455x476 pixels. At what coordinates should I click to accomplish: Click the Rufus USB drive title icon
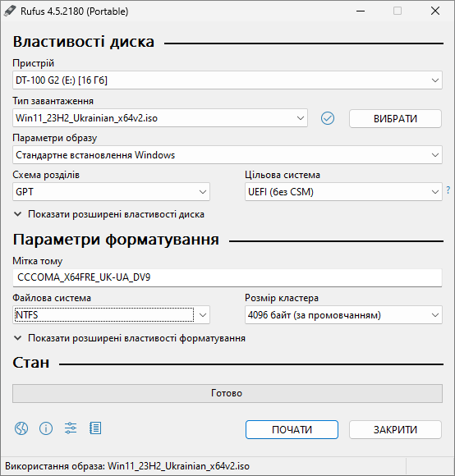10,11
